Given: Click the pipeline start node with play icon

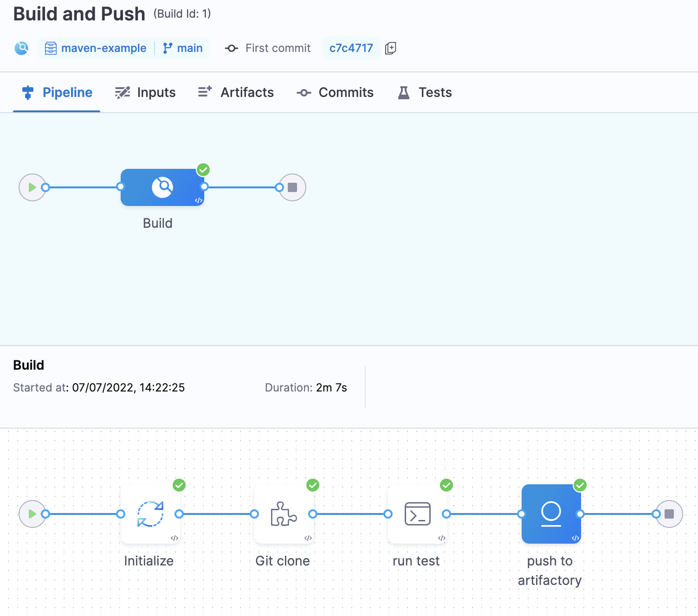Looking at the screenshot, I should [x=32, y=187].
